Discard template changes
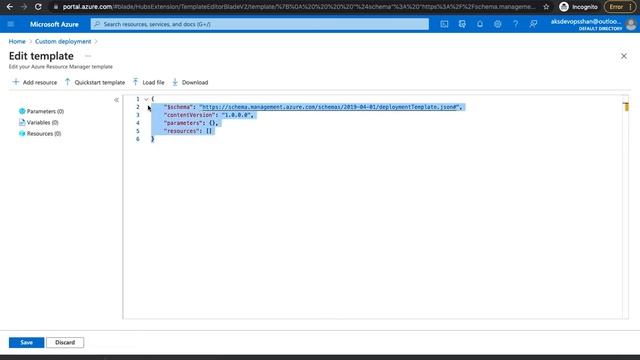640x360 pixels. tap(65, 342)
